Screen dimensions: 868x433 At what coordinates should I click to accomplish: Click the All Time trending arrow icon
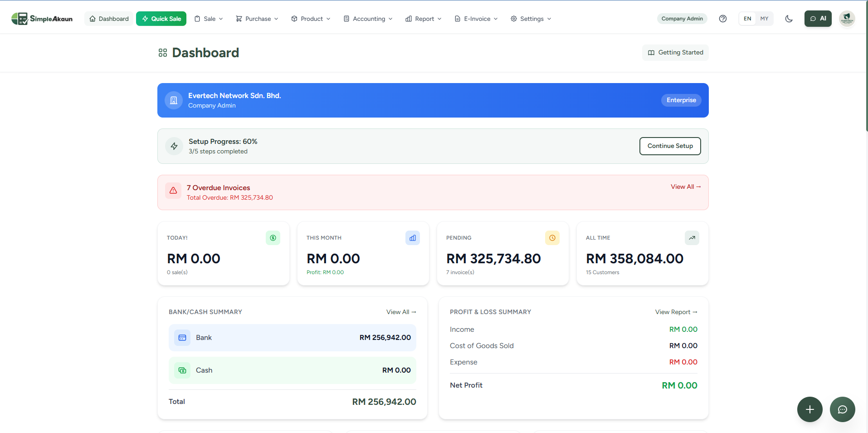coord(692,238)
